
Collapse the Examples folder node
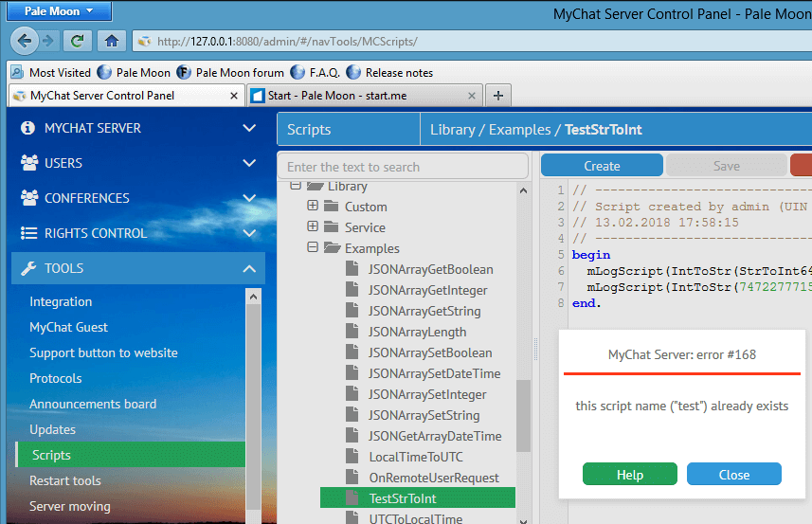pyautogui.click(x=313, y=247)
